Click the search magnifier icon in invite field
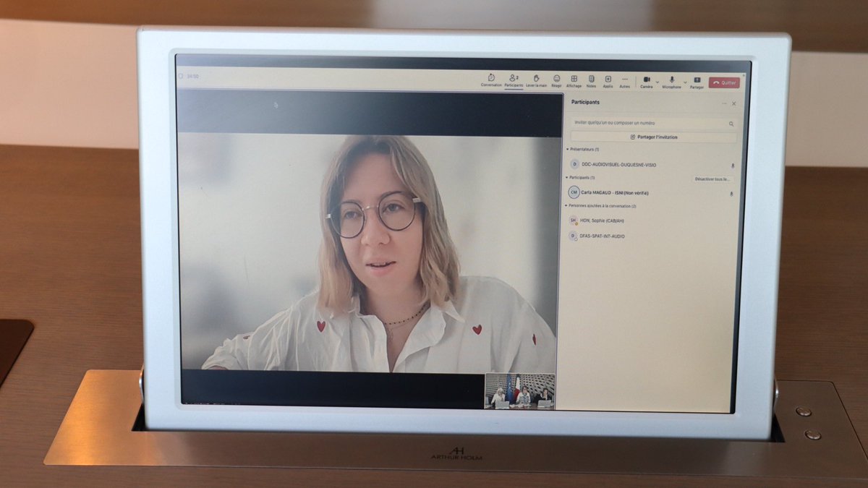 tap(731, 124)
